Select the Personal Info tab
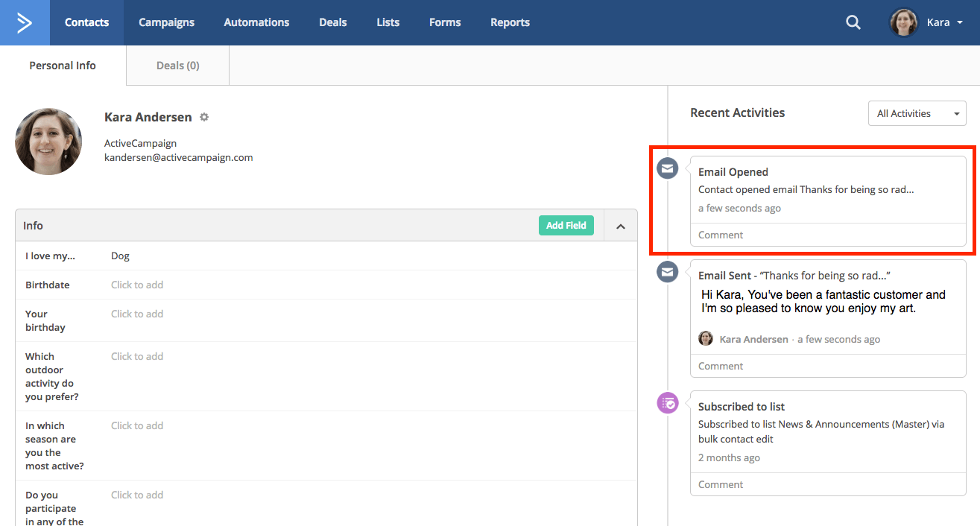This screenshot has height=526, width=980. tap(62, 65)
